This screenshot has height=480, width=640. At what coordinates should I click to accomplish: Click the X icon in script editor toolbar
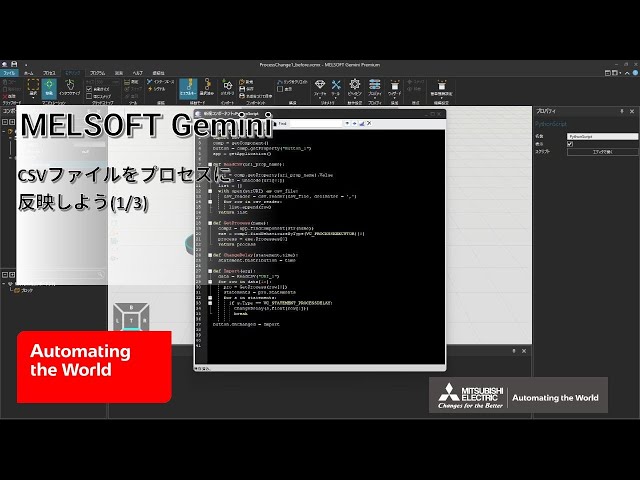point(369,123)
